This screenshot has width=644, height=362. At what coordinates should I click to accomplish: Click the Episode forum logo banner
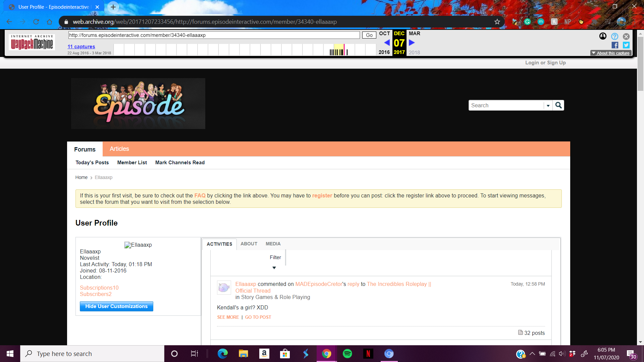(138, 104)
